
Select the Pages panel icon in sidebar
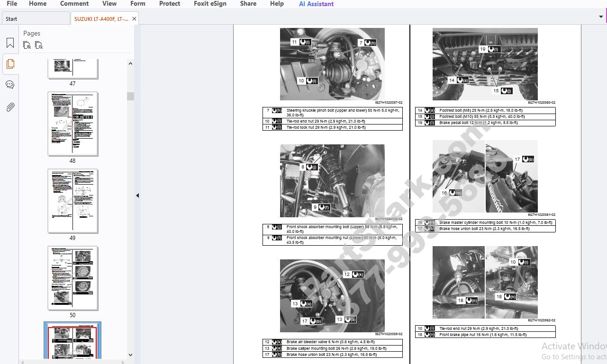[10, 64]
